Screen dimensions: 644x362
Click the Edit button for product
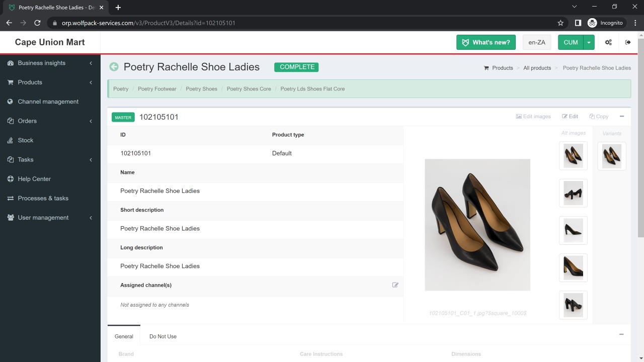click(x=570, y=116)
